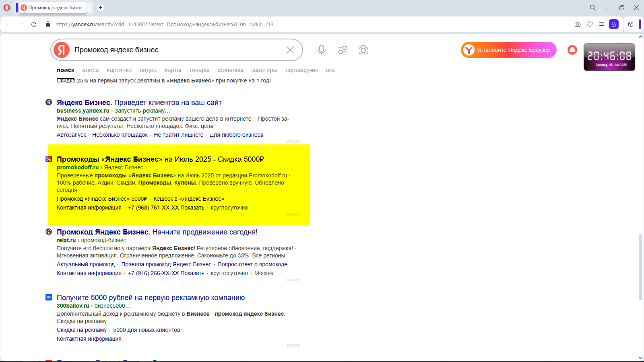Click the page vertical scrollbar
The image size is (644, 362).
pos(640,267)
